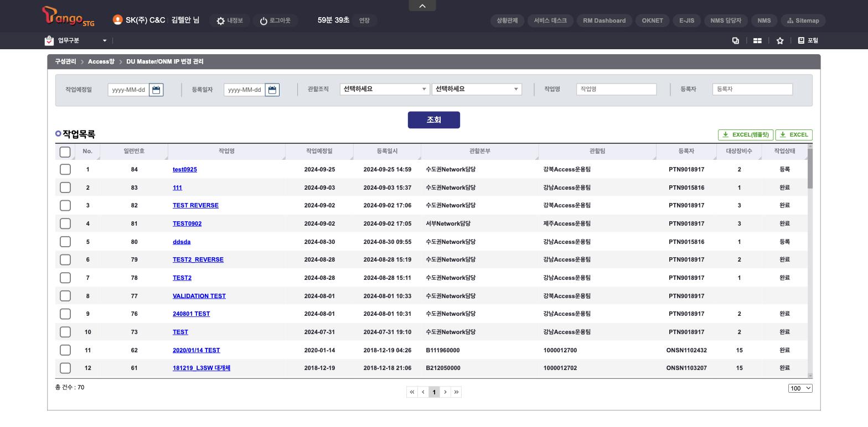Open the TEST2_REVERSE work link
The image size is (868, 427).
(x=198, y=259)
